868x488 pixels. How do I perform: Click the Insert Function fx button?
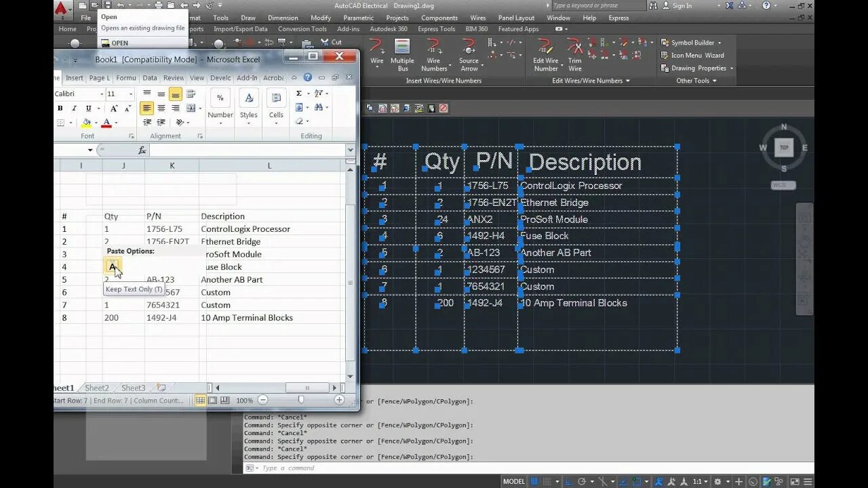point(142,150)
